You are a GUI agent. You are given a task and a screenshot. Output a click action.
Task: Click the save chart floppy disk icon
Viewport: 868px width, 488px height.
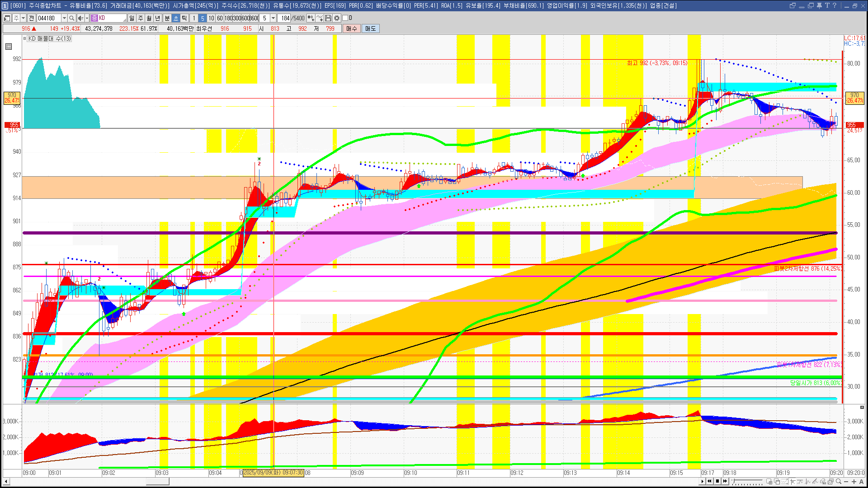point(328,18)
